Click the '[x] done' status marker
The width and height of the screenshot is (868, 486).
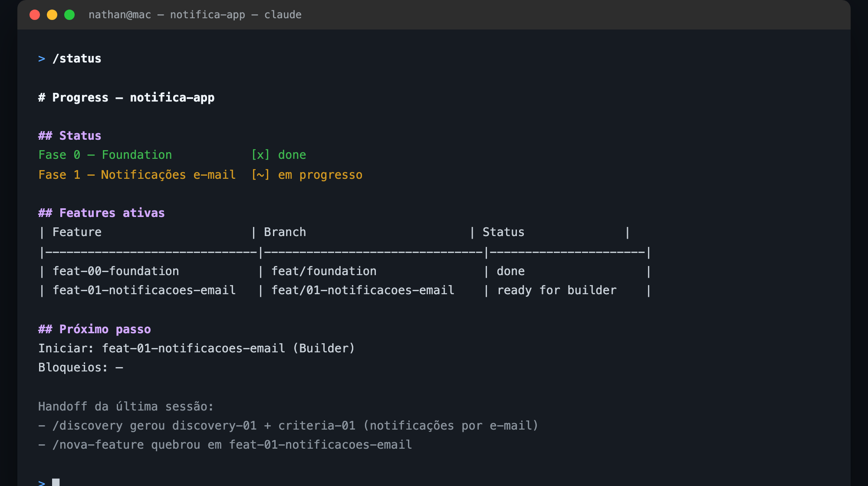279,155
